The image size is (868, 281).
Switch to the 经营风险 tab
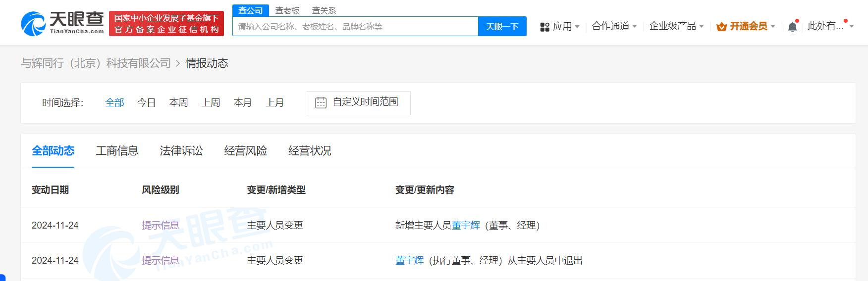click(246, 151)
